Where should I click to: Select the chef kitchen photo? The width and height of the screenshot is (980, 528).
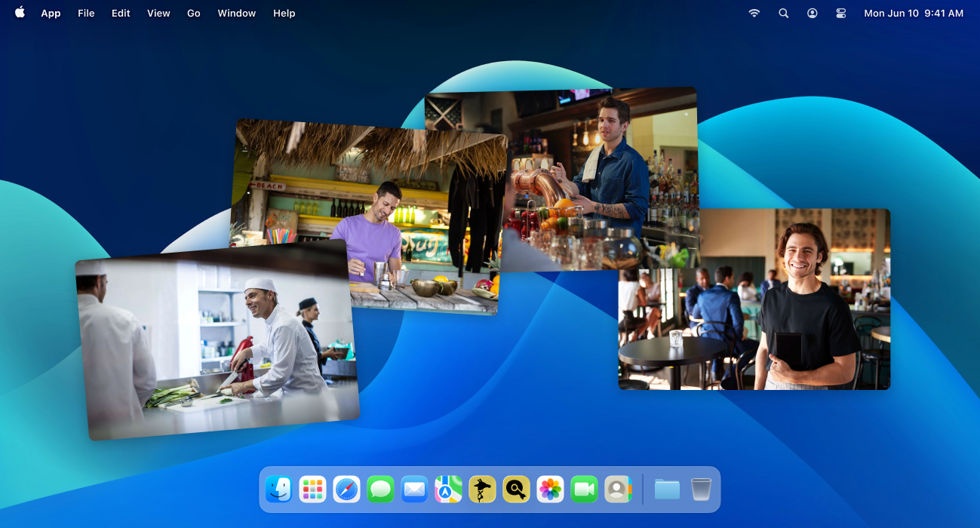(x=217, y=340)
